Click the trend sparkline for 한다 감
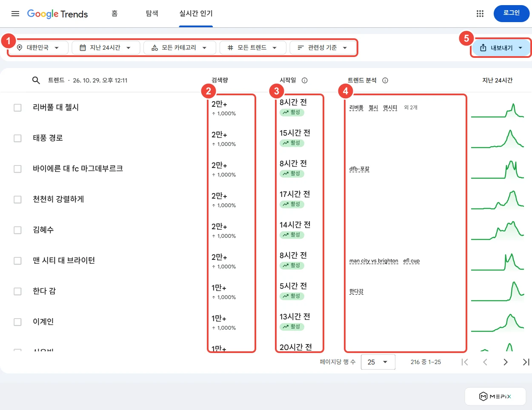Image resolution: width=532 pixels, height=410 pixels. point(498,291)
